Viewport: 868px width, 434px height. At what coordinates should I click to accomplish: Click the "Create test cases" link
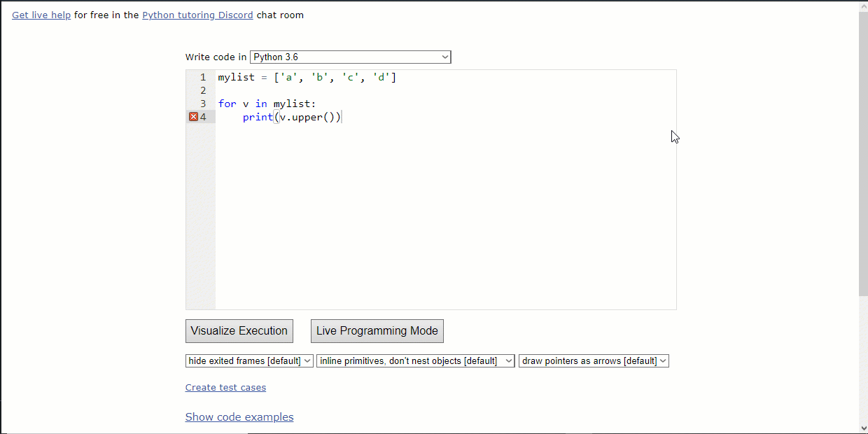225,387
